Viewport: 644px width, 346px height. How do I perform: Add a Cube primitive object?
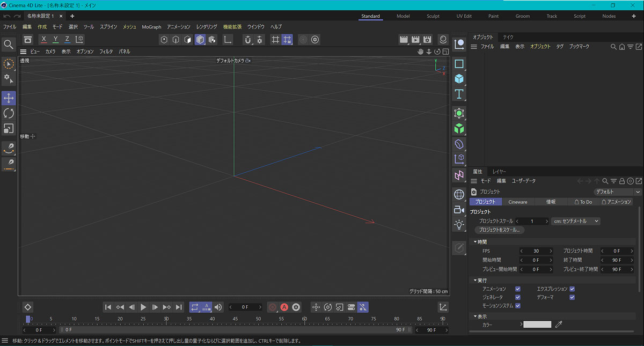point(459,79)
